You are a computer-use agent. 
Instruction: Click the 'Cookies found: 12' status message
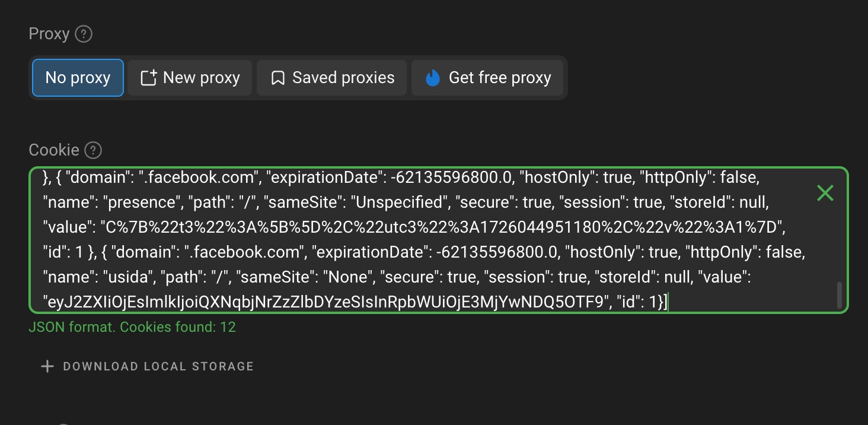click(132, 326)
